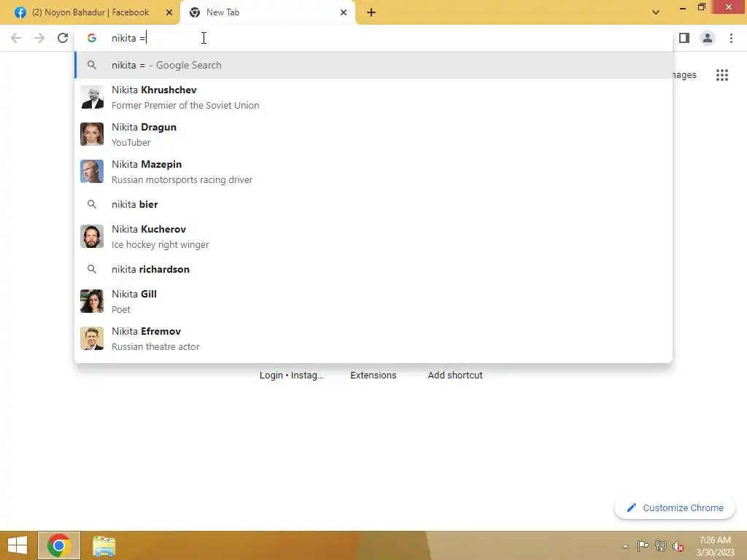Select the nikita richardson suggestion
The width and height of the screenshot is (747, 560).
pos(373,269)
